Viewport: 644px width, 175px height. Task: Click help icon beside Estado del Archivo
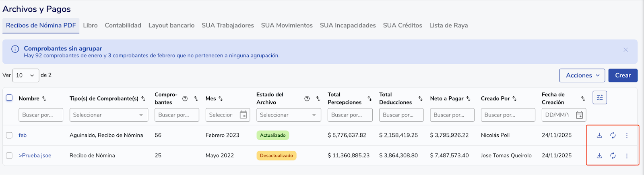(307, 98)
